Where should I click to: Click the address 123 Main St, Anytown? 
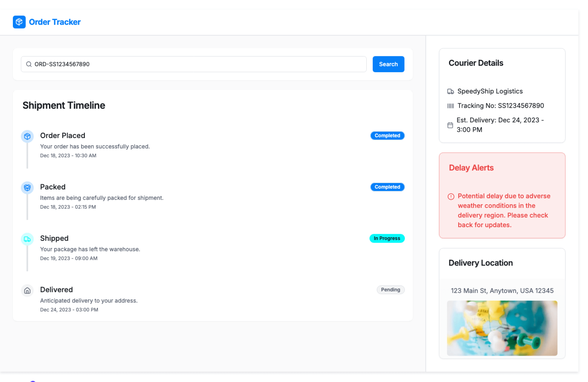502,291
